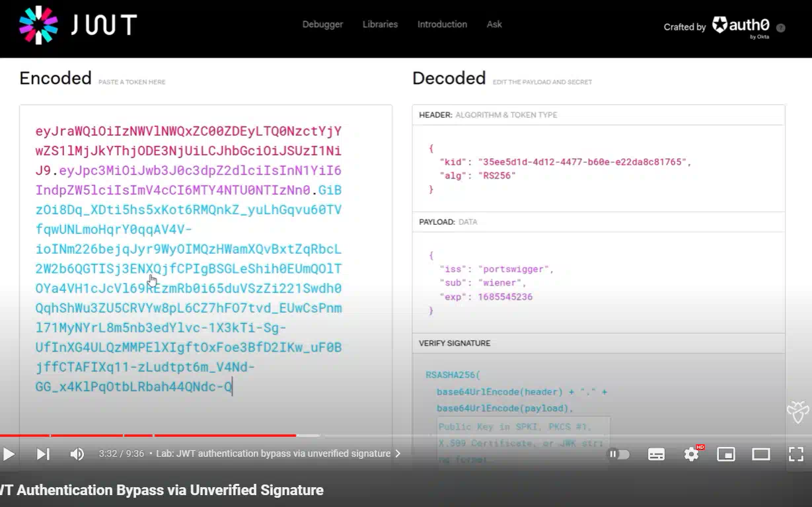Switch to theater mode
The image size is (812, 507).
(761, 454)
